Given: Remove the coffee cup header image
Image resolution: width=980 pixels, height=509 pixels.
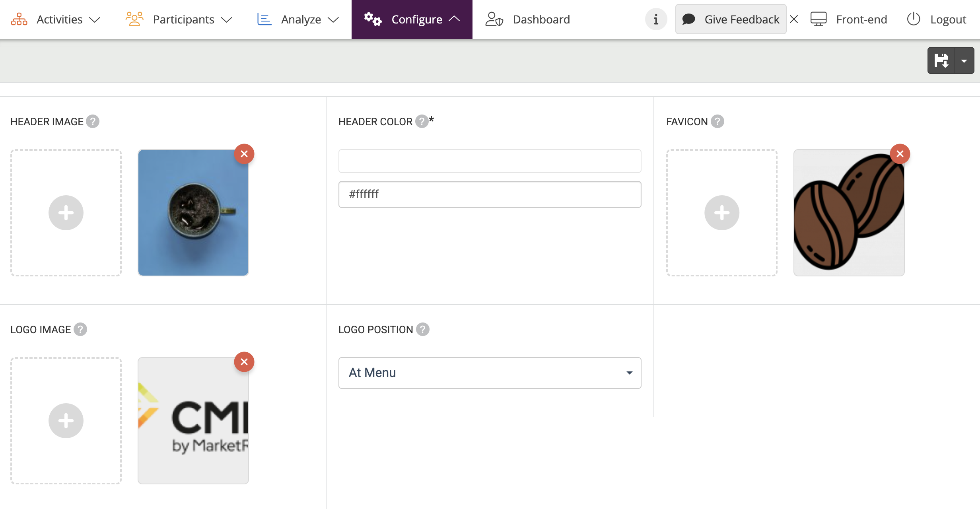Looking at the screenshot, I should click(244, 154).
